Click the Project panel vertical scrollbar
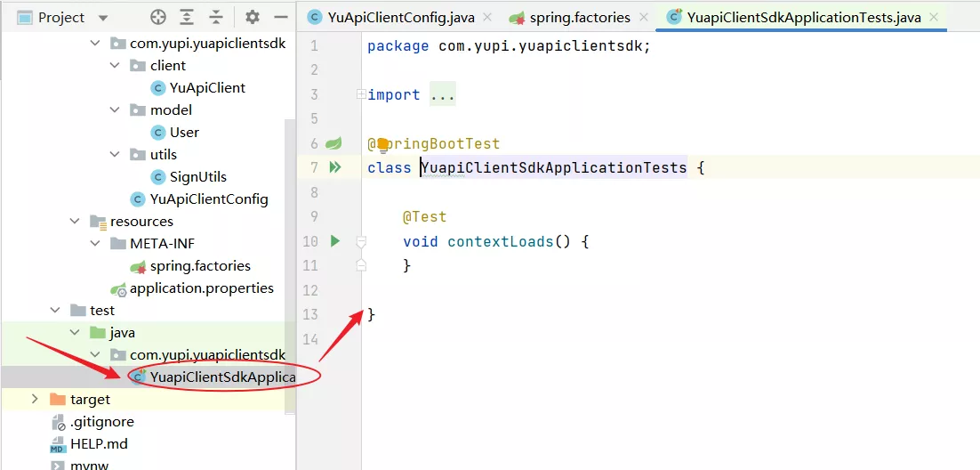The width and height of the screenshot is (980, 470). 290,266
